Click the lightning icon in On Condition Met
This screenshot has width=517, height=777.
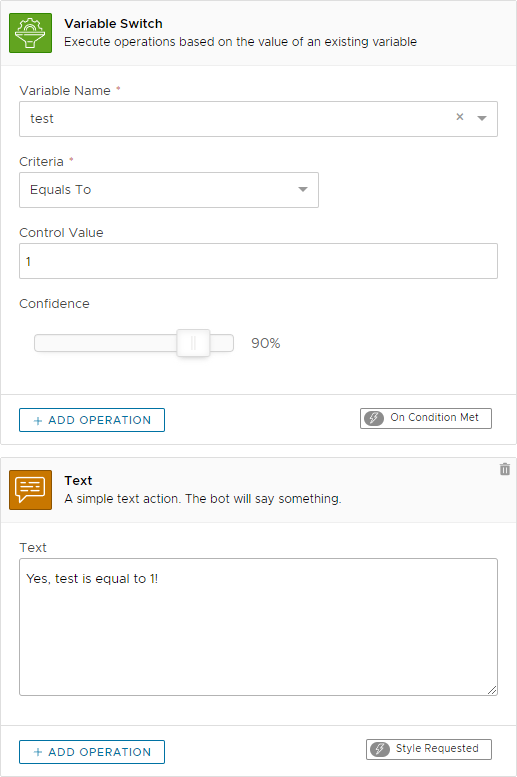(x=374, y=418)
